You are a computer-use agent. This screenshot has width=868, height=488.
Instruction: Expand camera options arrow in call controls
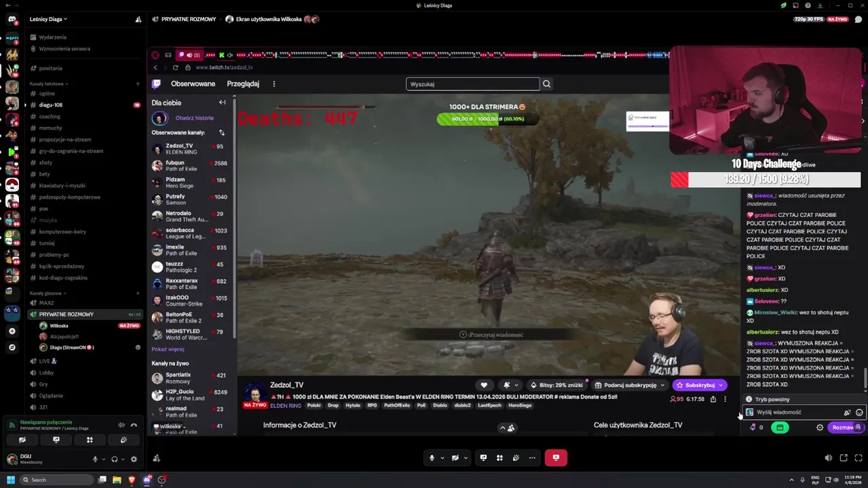tap(465, 457)
